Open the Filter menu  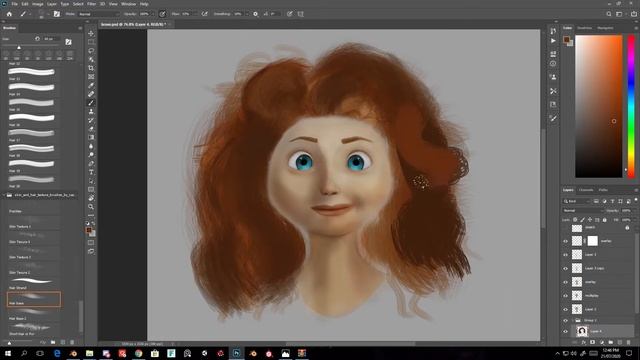coord(91,4)
